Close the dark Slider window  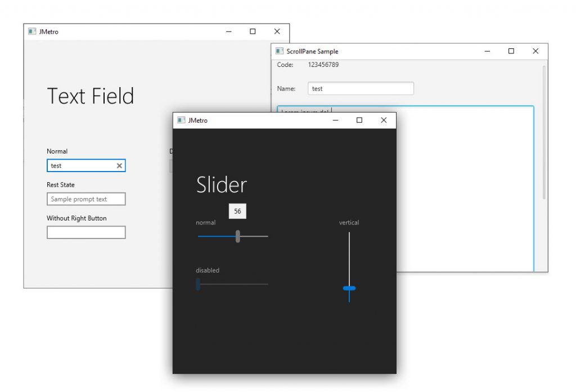tap(384, 120)
